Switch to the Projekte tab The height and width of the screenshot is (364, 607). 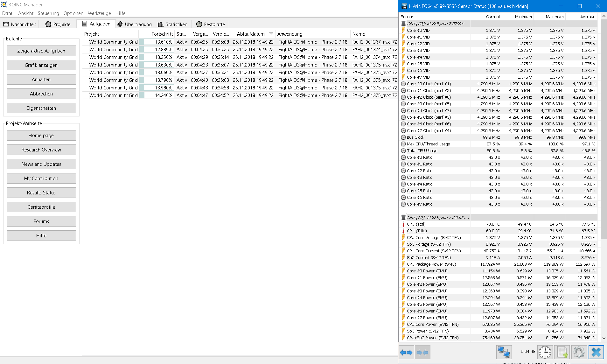click(x=58, y=24)
